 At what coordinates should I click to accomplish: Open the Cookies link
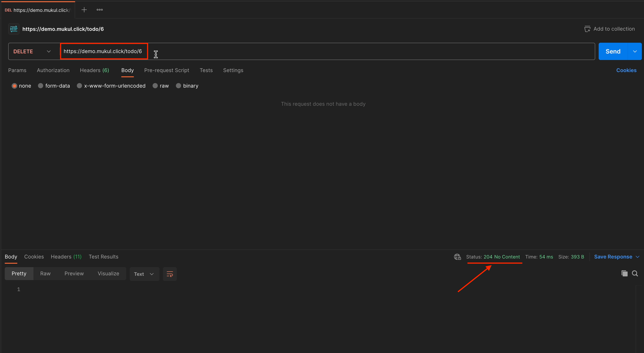pos(626,70)
